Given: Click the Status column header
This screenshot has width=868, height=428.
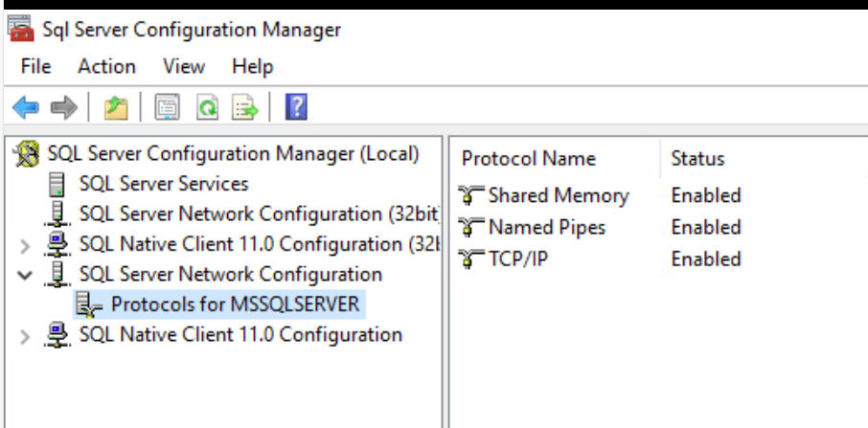Looking at the screenshot, I should coord(697,159).
